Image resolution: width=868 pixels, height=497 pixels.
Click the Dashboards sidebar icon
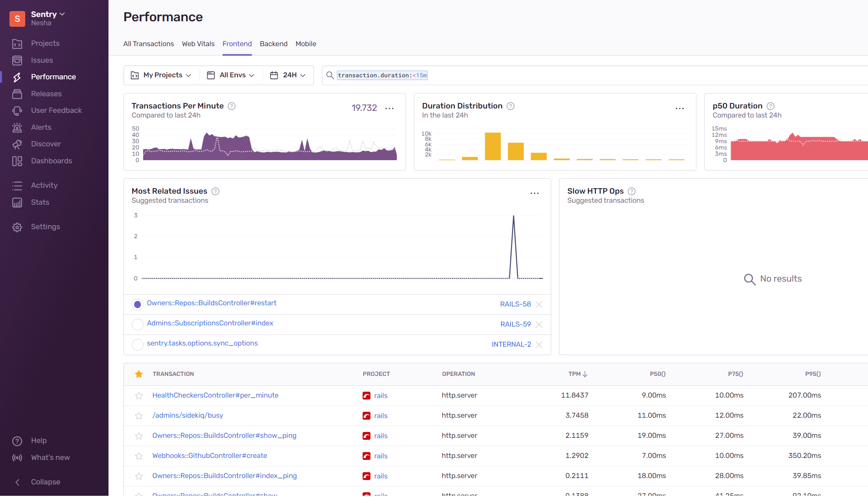17,161
